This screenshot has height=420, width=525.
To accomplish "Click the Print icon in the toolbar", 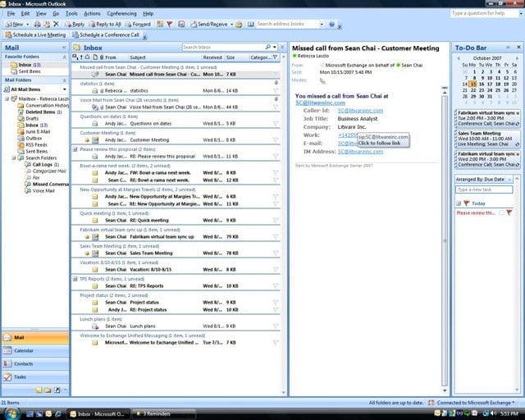I will tap(37, 24).
